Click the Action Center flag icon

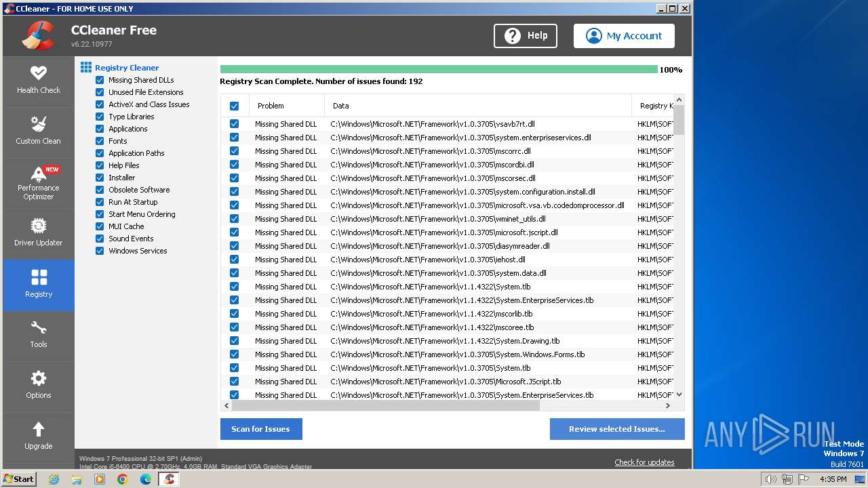click(x=803, y=479)
